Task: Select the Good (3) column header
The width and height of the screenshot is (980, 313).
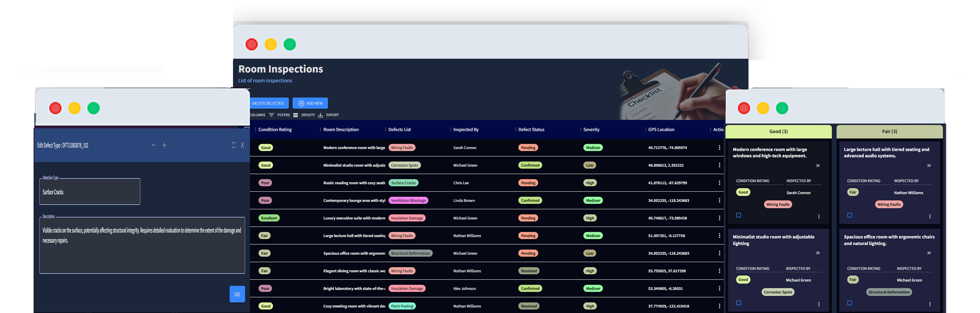Action: click(778, 131)
